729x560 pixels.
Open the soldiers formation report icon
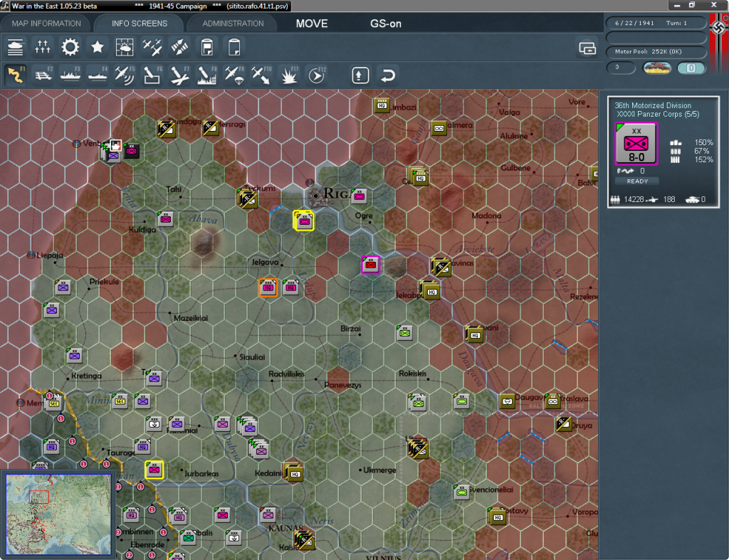(x=43, y=47)
